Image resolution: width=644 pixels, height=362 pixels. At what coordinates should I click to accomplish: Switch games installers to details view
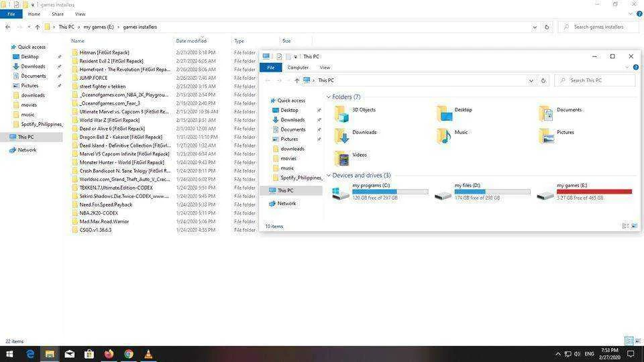629,341
